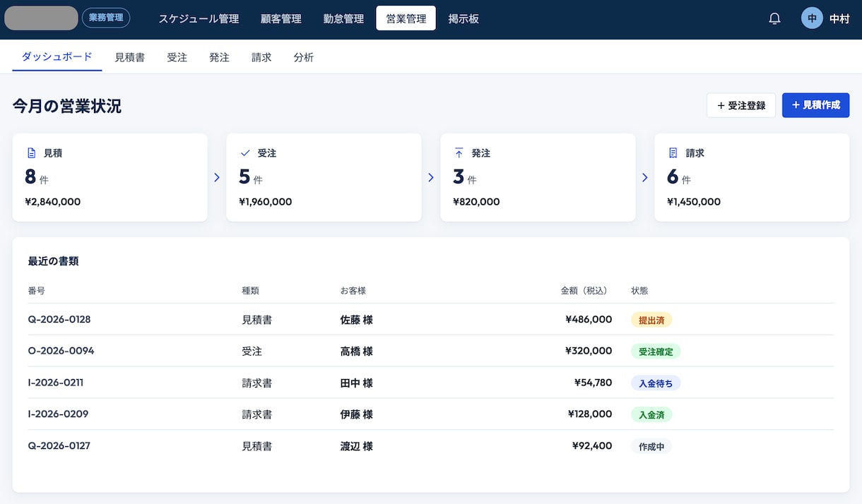Click the お客様 column header
Image resolution: width=862 pixels, height=504 pixels.
point(353,291)
